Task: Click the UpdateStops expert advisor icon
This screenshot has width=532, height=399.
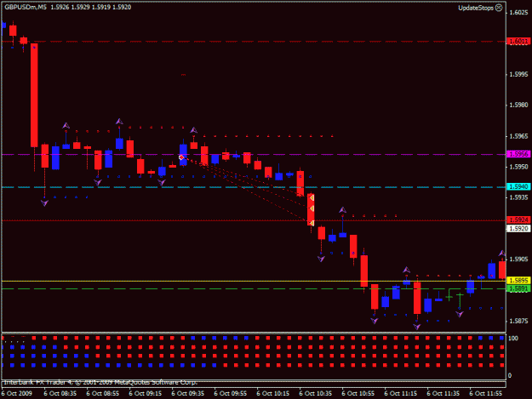Action: click(x=499, y=8)
